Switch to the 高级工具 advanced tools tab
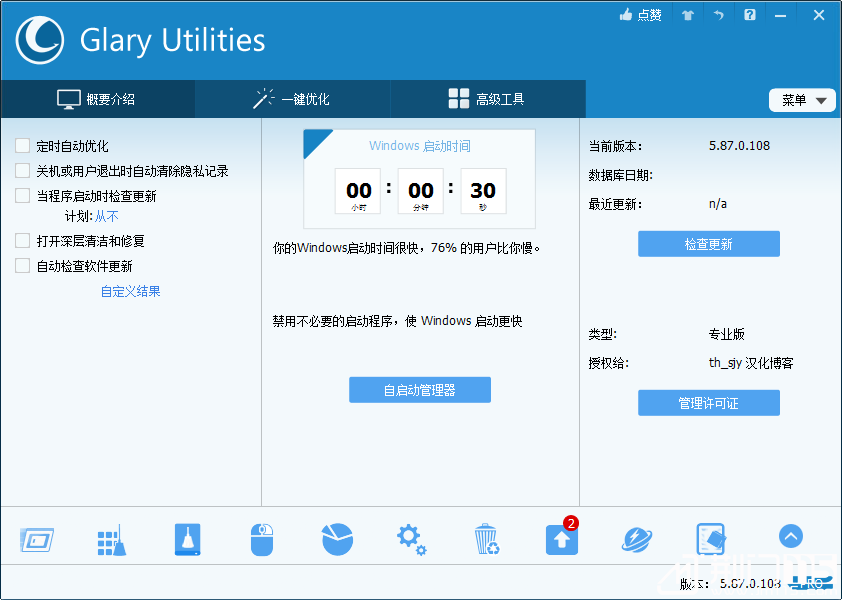The width and height of the screenshot is (842, 600). point(488,99)
